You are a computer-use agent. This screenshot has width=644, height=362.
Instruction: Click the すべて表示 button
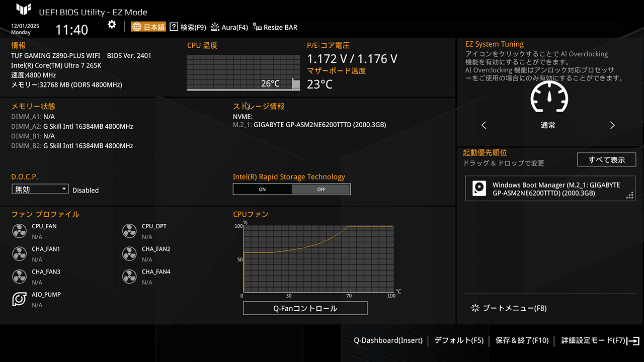[x=606, y=160]
